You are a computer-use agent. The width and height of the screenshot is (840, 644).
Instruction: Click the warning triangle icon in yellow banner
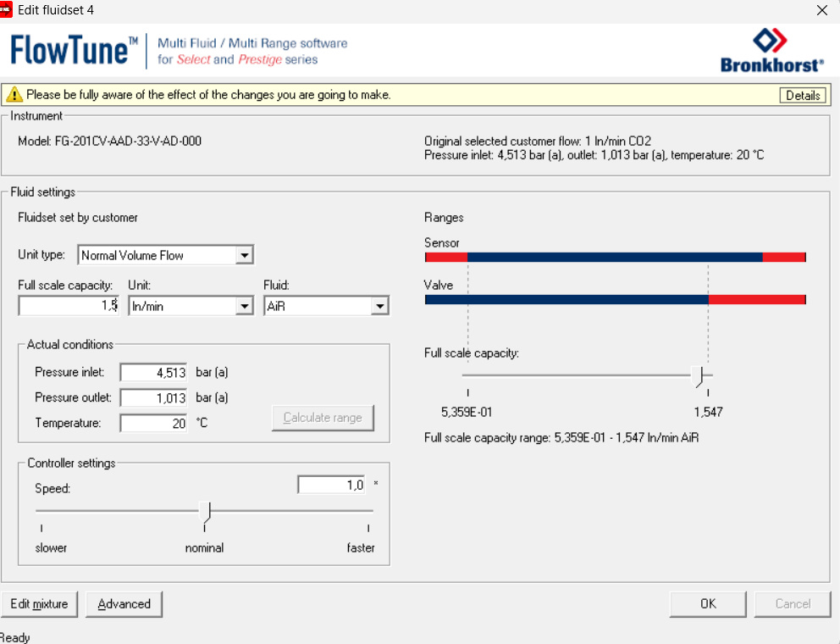click(14, 95)
